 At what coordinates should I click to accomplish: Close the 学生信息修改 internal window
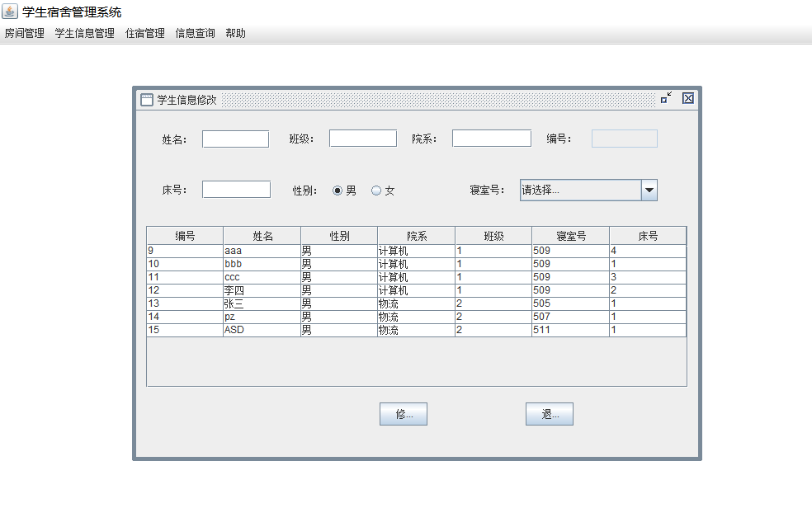coord(688,98)
